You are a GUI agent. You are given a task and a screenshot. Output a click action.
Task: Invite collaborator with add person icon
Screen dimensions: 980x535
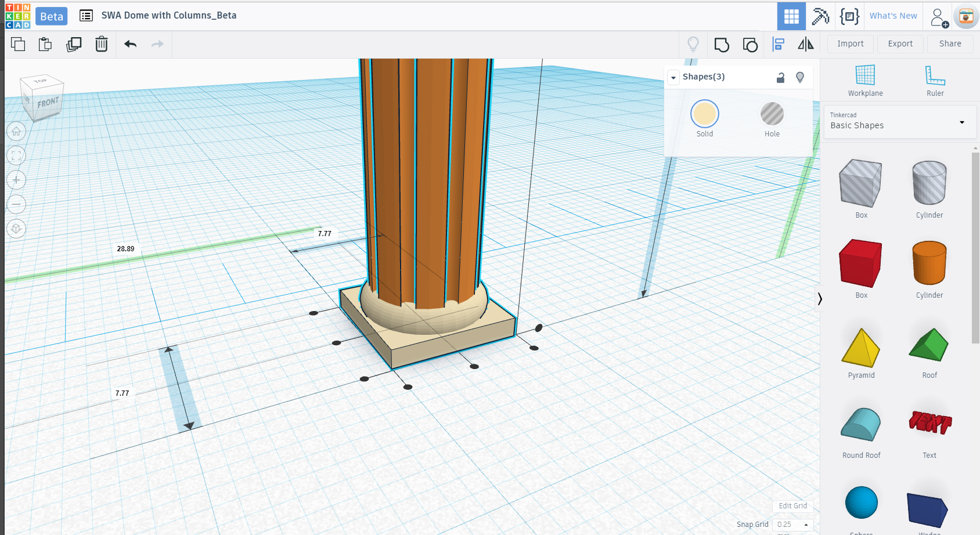pyautogui.click(x=939, y=17)
